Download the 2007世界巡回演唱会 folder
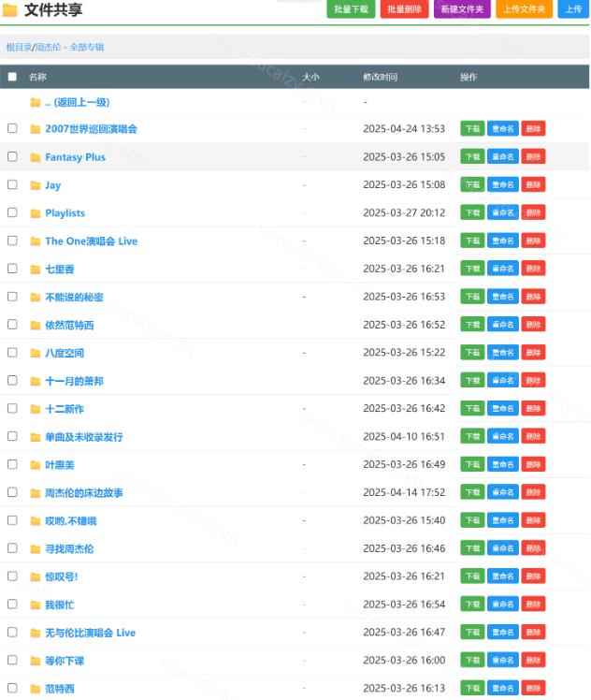Screen dimensions: 591x700 tap(472, 129)
